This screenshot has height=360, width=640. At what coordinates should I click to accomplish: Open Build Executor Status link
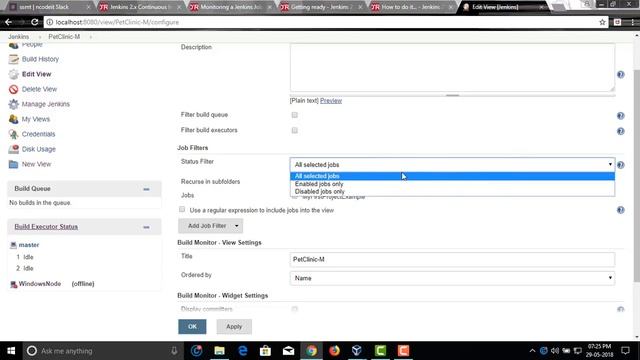(46, 227)
